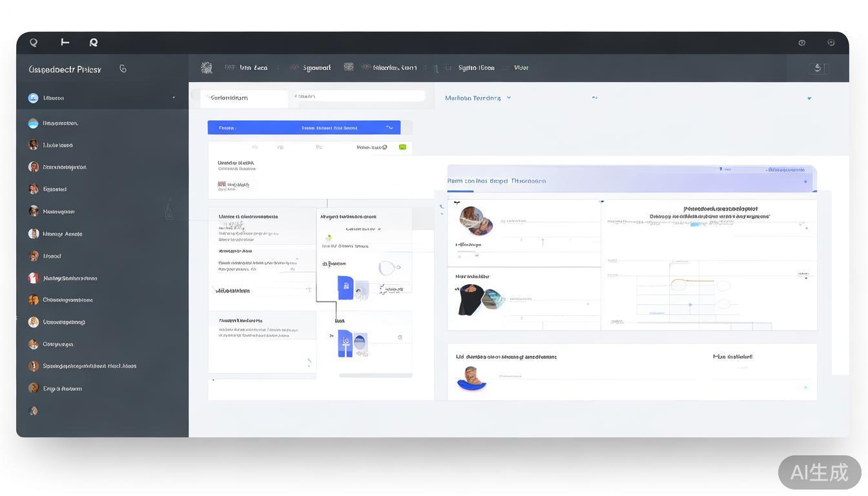Click the avatar of first sidebar list entry
Viewport: 868px width, 496px height.
[33, 98]
